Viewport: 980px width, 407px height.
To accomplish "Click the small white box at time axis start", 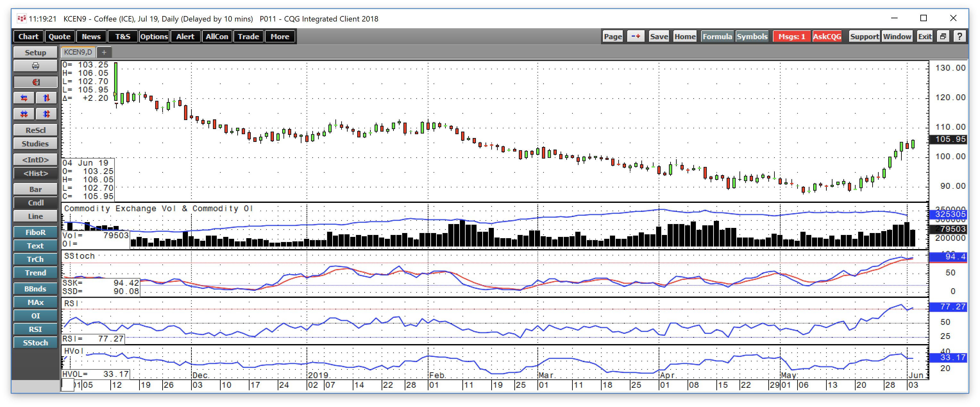I will pos(68,385).
